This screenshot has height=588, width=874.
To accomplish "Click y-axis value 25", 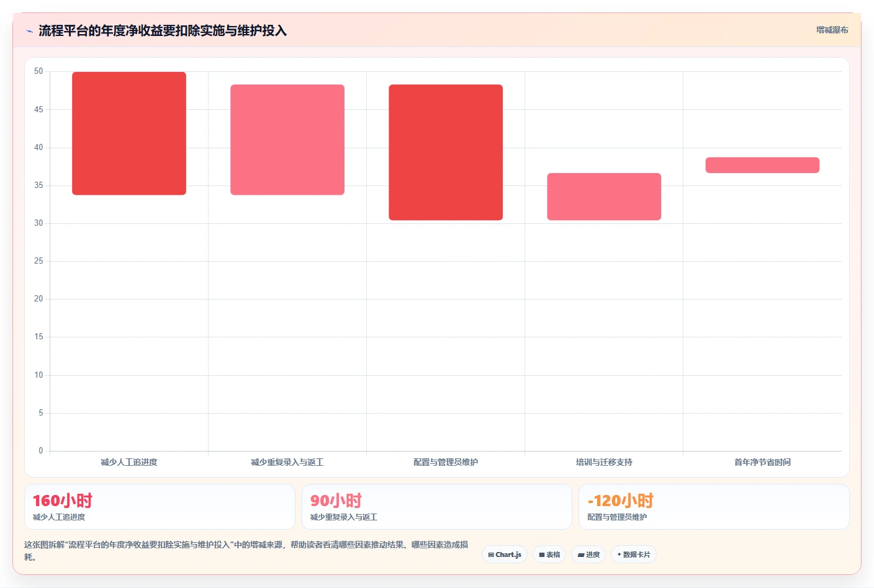I will tap(38, 261).
